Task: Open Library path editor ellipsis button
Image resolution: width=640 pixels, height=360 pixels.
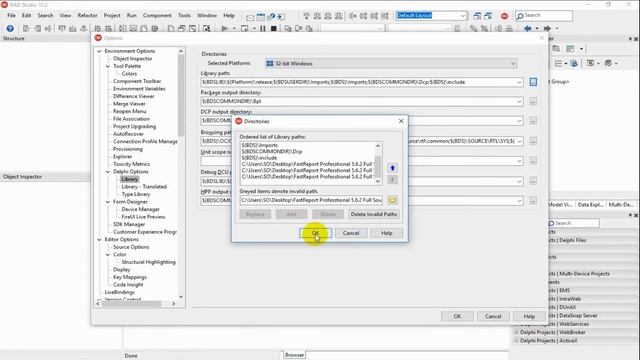Action: [533, 82]
